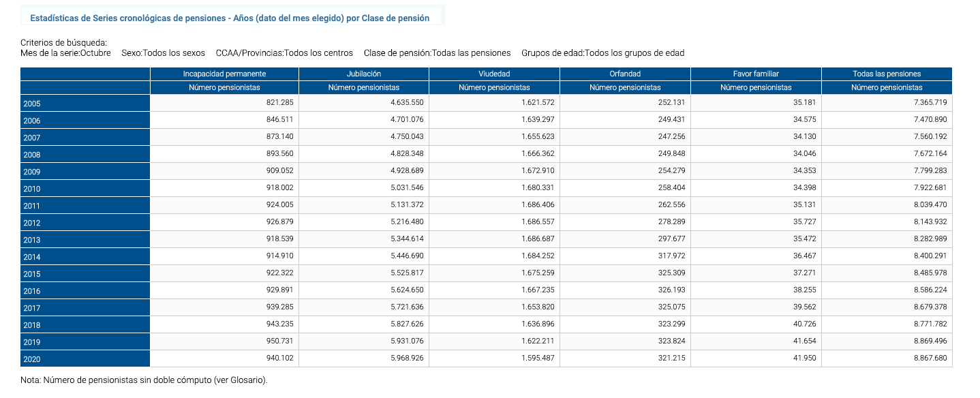The height and width of the screenshot is (398, 980).
Task: Click the Nota footnote about doble cómputo
Action: (144, 380)
